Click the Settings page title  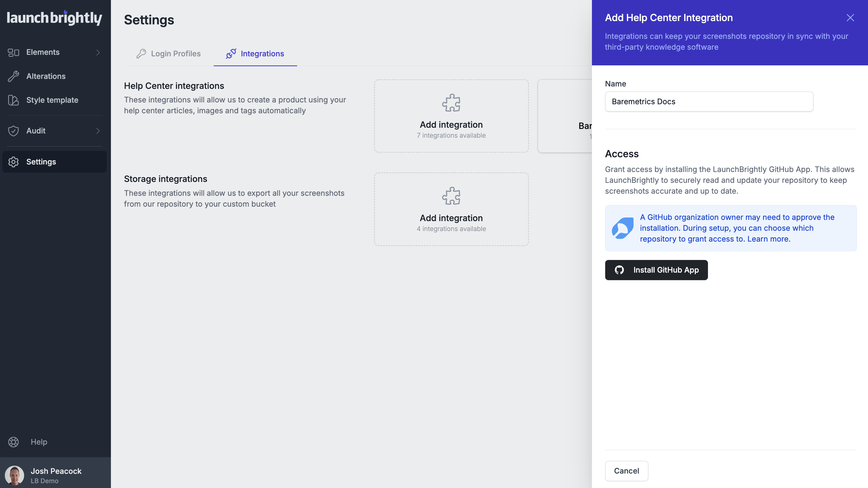coord(149,20)
